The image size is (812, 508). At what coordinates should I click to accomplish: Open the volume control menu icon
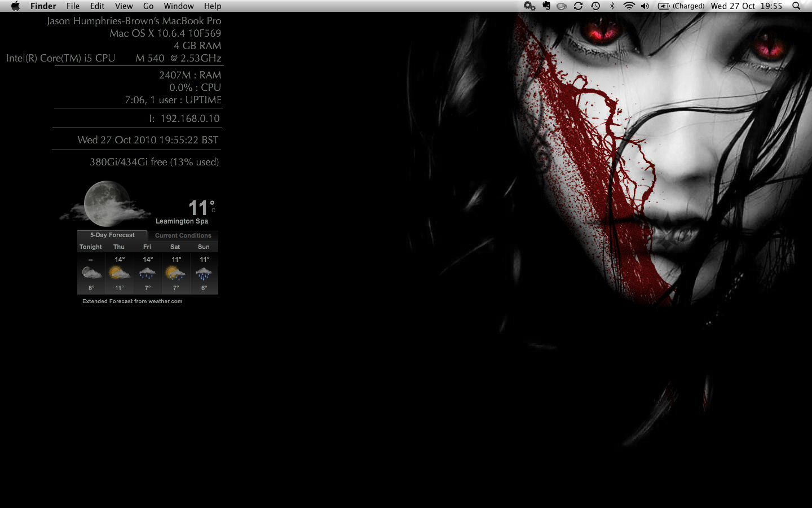645,6
